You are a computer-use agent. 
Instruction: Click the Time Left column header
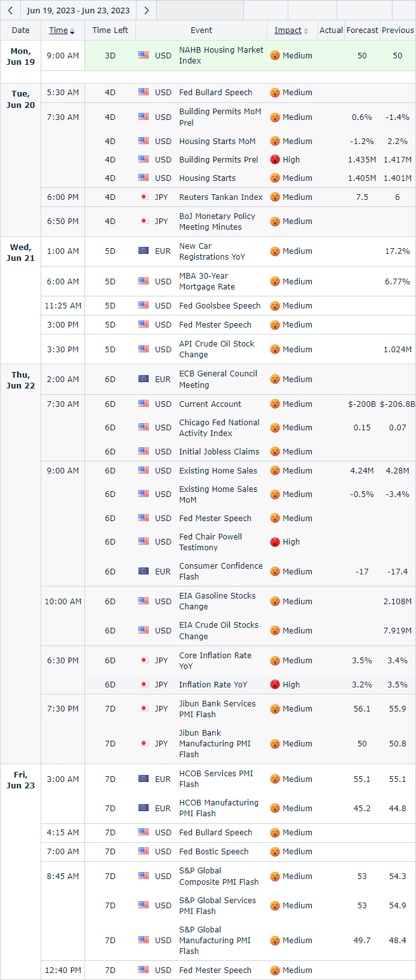[110, 30]
